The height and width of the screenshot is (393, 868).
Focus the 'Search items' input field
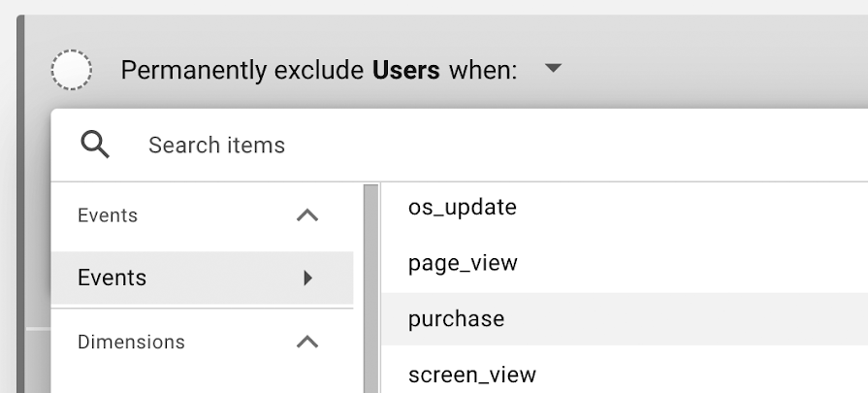[x=498, y=145]
